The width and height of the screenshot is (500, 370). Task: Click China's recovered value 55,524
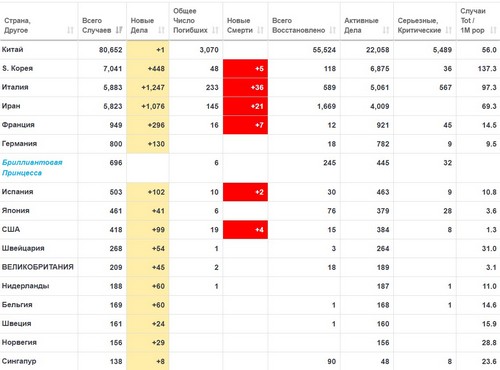pos(324,50)
